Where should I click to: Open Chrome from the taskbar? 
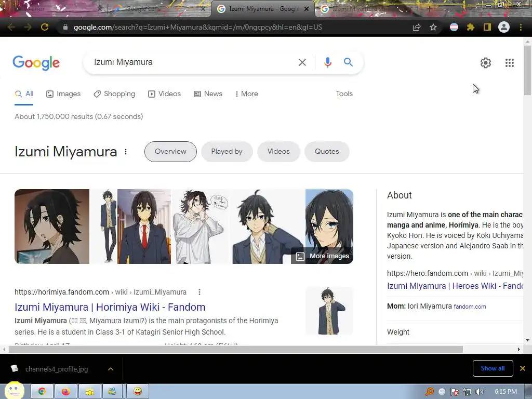point(42,392)
